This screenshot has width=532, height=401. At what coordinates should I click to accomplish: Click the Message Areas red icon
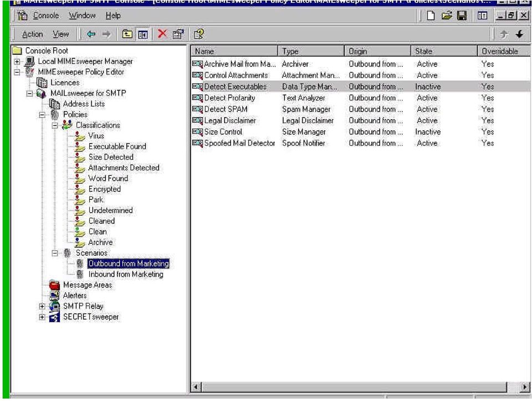pos(54,285)
